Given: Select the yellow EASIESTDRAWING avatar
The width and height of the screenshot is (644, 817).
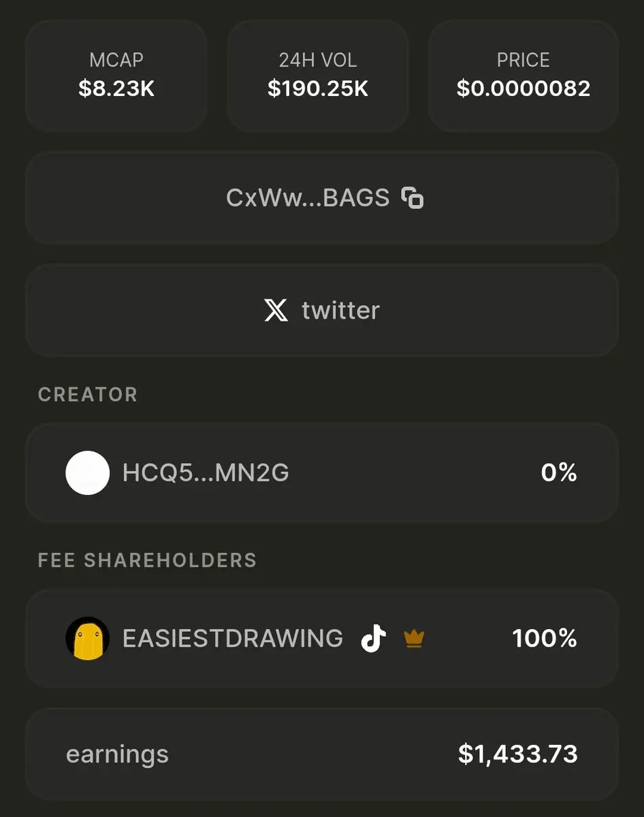Looking at the screenshot, I should coord(88,639).
